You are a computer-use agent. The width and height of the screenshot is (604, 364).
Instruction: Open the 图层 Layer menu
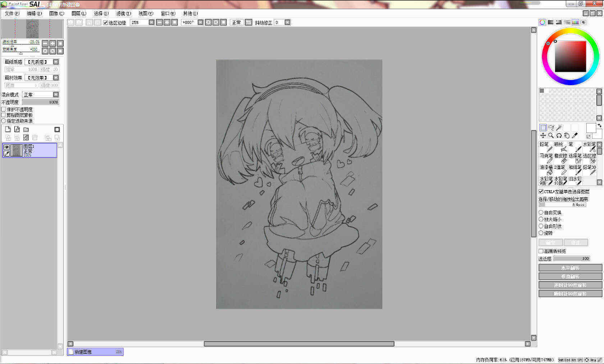point(79,13)
